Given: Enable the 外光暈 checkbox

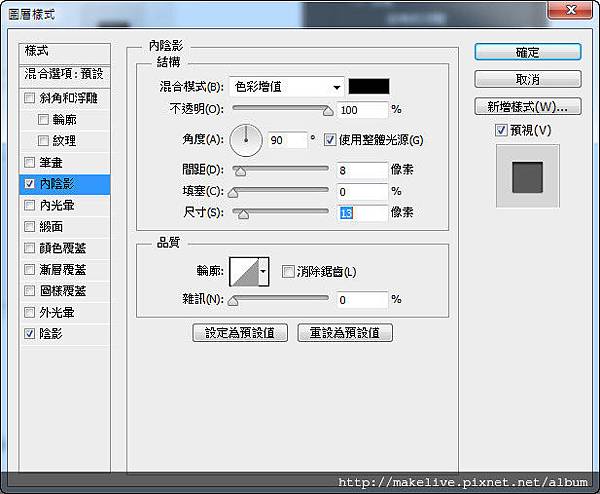Looking at the screenshot, I should point(29,313).
